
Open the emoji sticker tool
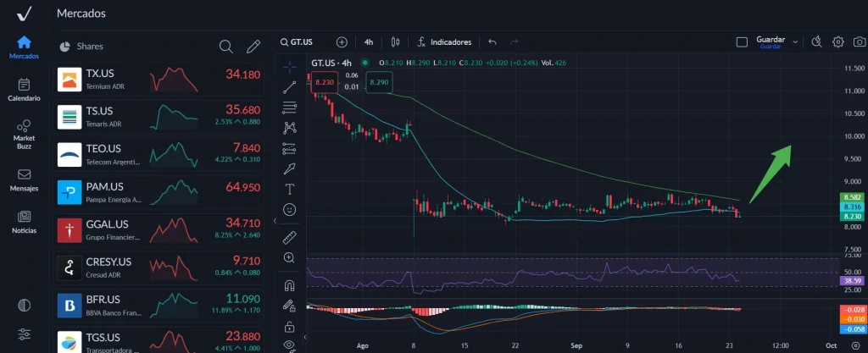pyautogui.click(x=290, y=209)
